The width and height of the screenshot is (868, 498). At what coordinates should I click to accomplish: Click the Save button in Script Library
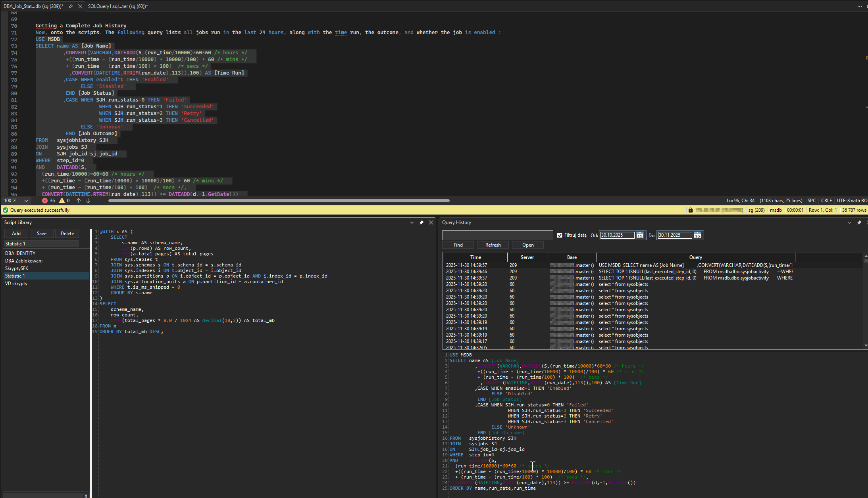(x=42, y=234)
